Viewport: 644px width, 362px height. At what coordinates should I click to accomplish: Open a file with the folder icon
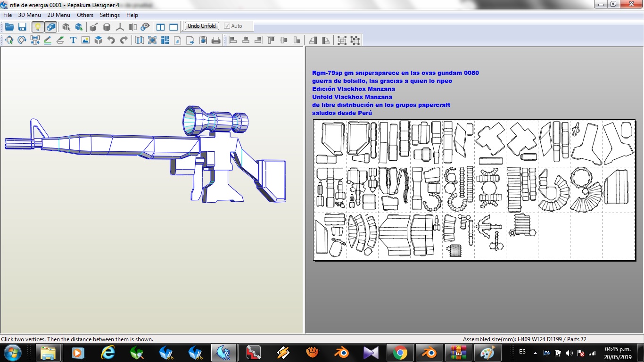point(9,26)
